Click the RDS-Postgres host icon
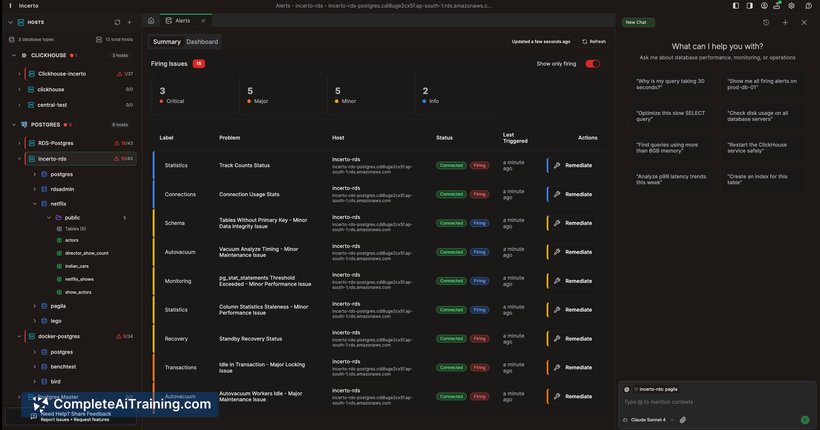The height and width of the screenshot is (430, 820). point(32,143)
